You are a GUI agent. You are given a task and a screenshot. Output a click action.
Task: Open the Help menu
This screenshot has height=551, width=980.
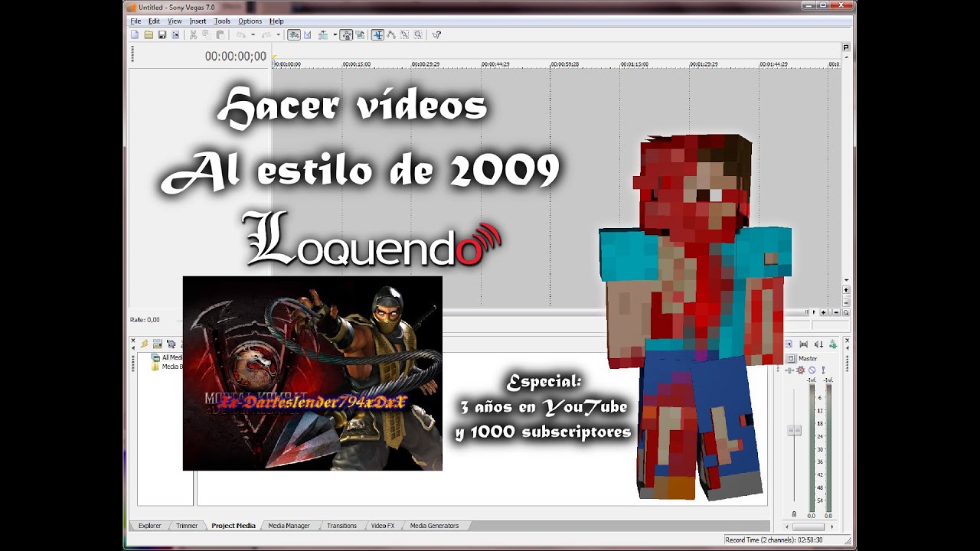coord(276,21)
